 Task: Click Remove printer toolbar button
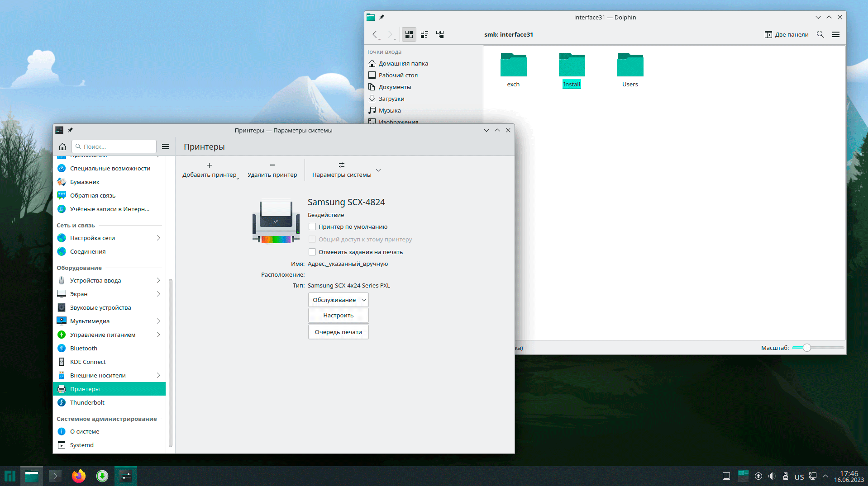coord(272,170)
